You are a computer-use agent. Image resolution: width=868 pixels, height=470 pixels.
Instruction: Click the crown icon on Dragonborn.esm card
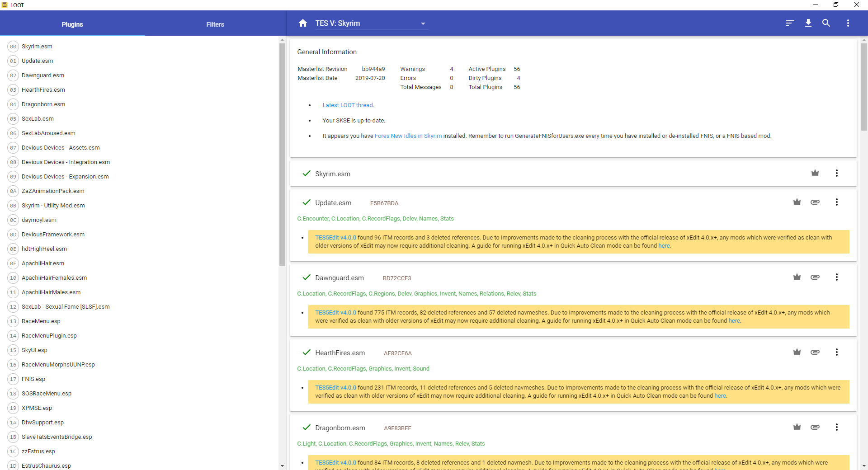(x=797, y=427)
